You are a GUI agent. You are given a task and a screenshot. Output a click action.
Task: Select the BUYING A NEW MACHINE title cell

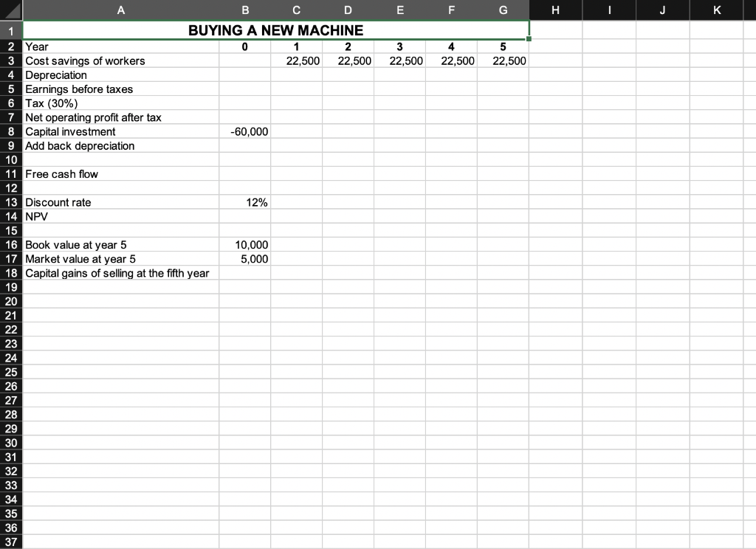276,30
